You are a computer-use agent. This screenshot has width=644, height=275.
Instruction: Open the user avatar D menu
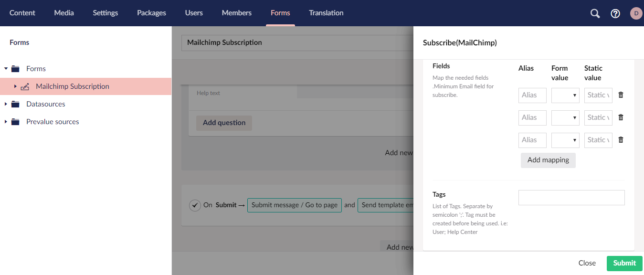[x=636, y=13]
